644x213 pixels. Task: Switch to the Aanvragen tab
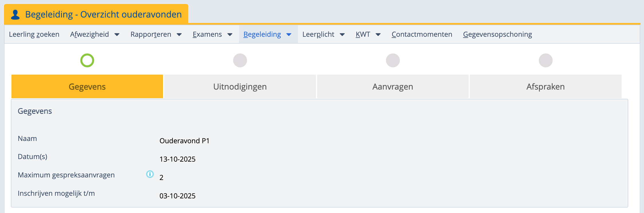(x=393, y=87)
